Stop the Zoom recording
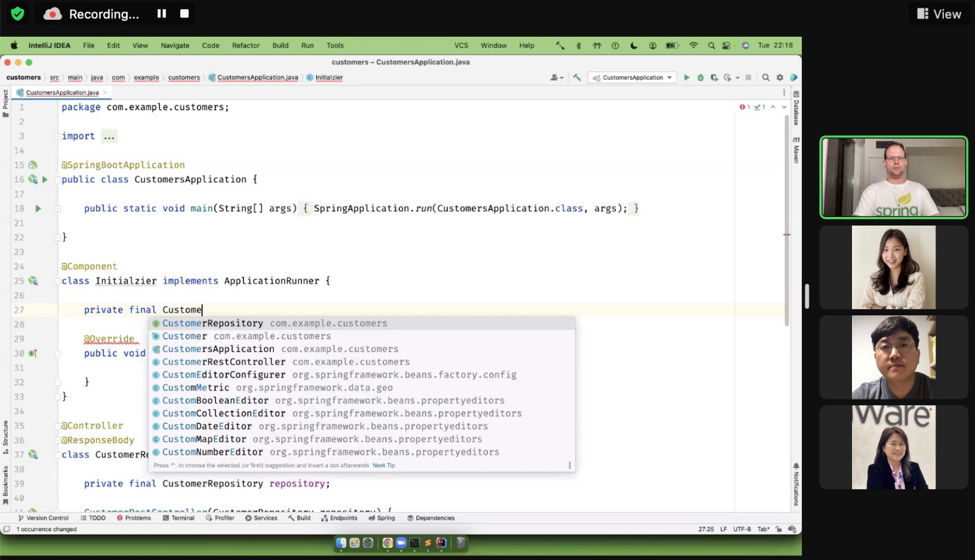This screenshot has width=975, height=560. point(185,13)
